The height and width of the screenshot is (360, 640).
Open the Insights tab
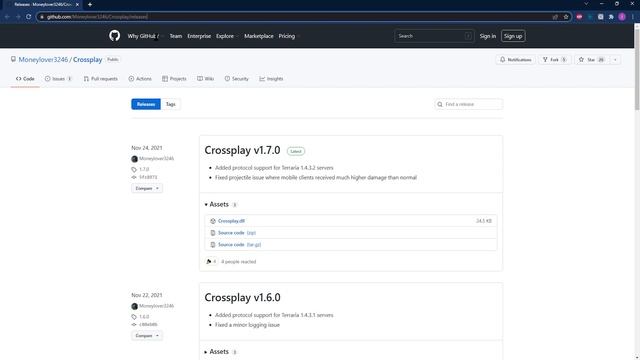pos(271,79)
